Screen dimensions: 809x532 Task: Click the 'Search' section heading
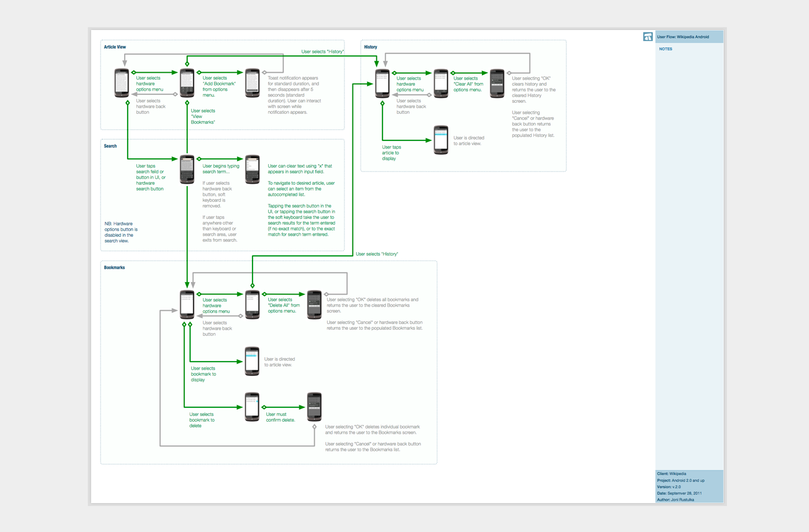point(110,146)
